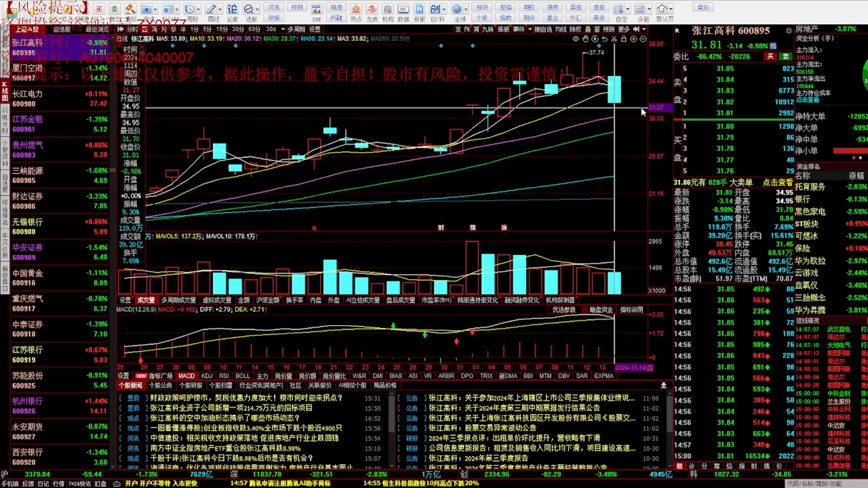
Task: Select the 15分 period tab
Action: (222, 29)
